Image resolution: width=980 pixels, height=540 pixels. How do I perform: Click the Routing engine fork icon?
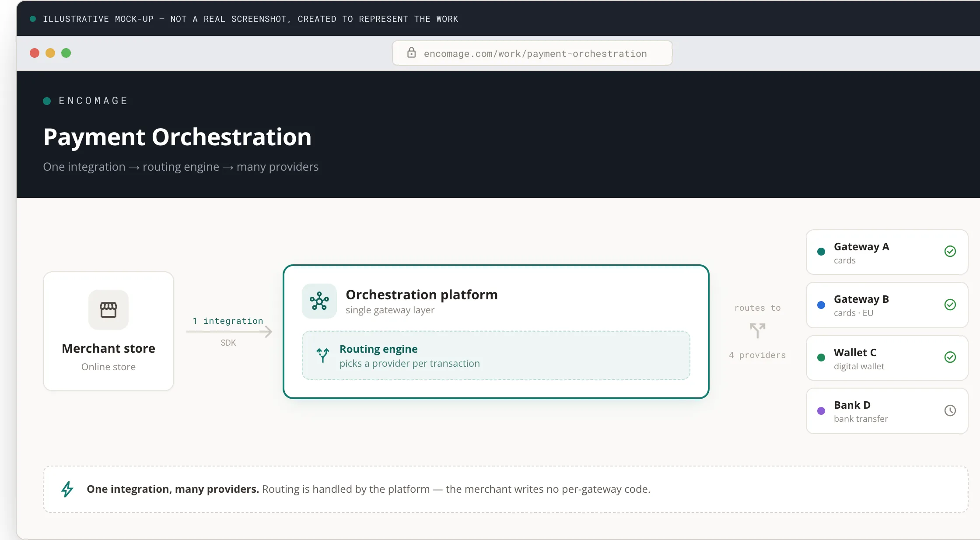point(323,355)
